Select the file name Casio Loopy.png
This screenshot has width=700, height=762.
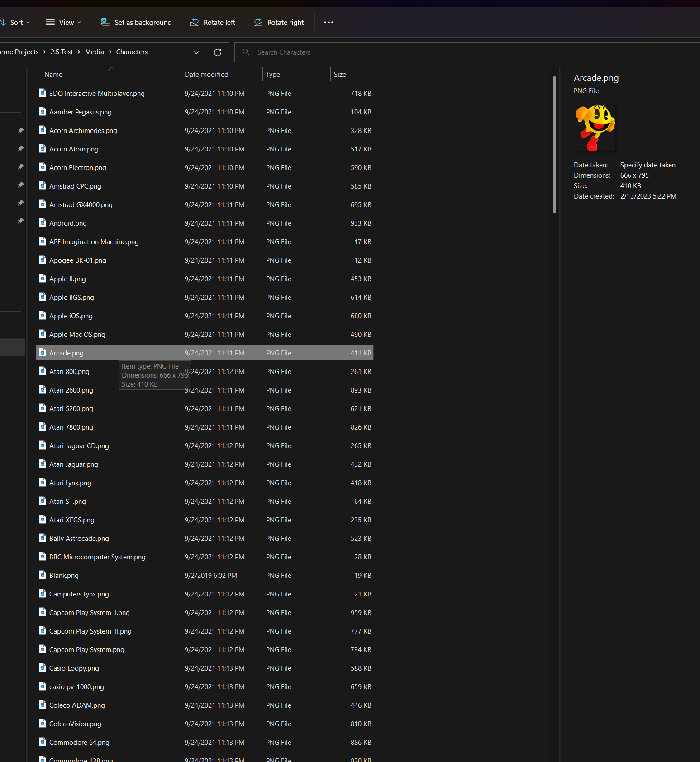click(x=74, y=668)
